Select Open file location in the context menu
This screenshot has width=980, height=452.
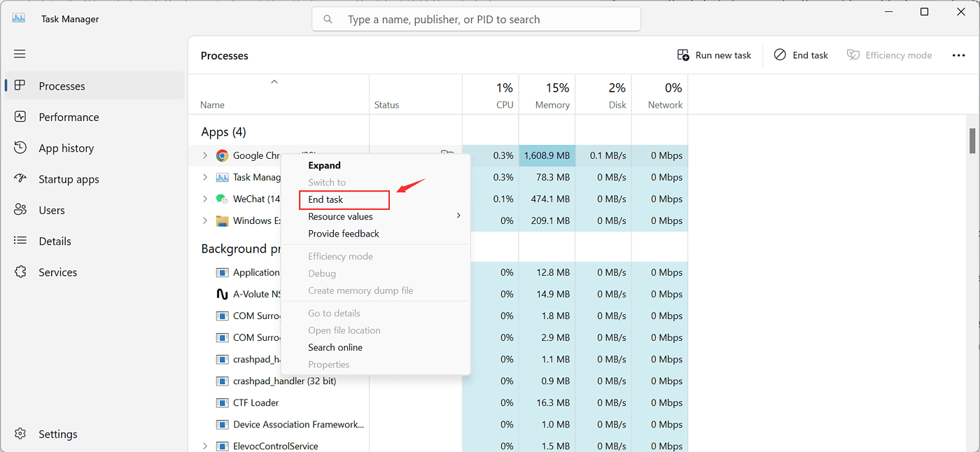click(375, 330)
